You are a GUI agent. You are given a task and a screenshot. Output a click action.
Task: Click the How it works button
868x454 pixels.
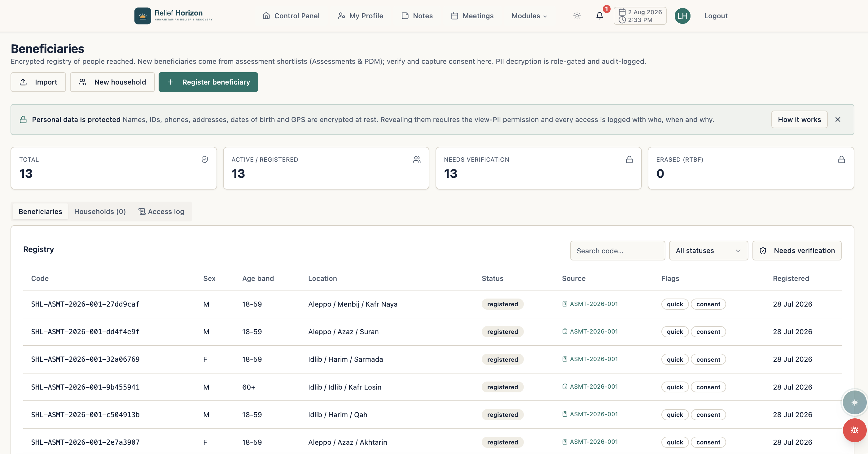point(799,120)
